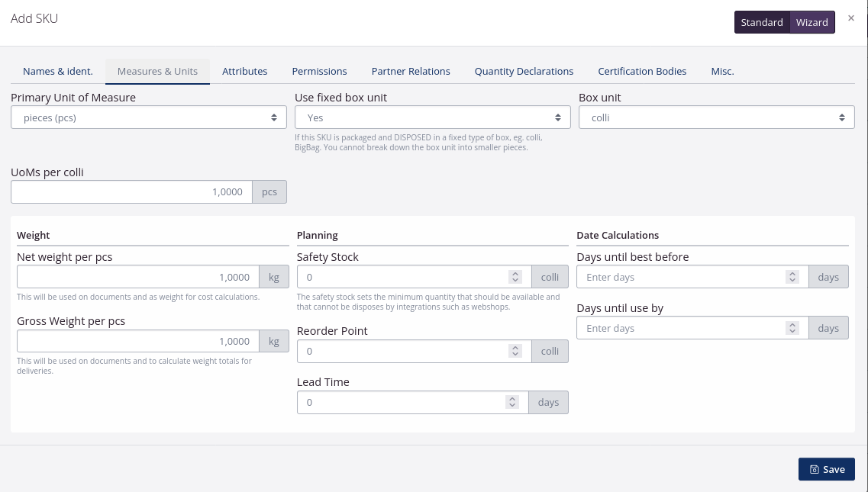Screen dimensions: 868x492
Task: Click the Reorder Point stepper arrows
Action: 515,351
